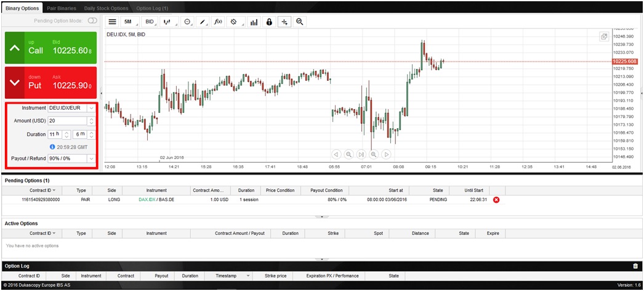
Task: Click the red 10225.608 price label
Action: pos(625,61)
